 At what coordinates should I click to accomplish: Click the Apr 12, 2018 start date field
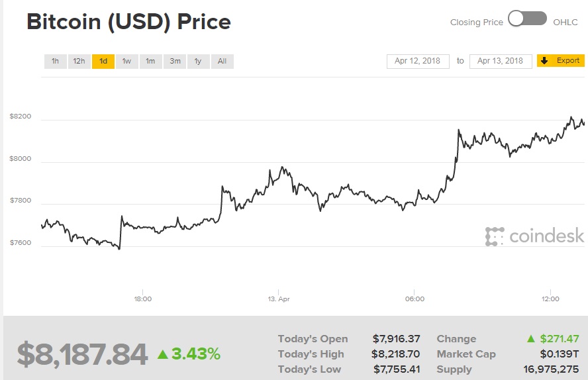(418, 61)
